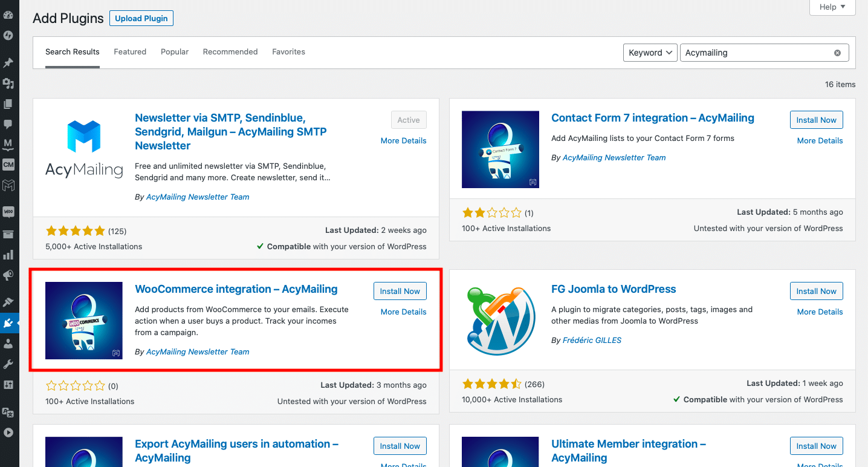Click the Upload Plugin button
Viewport: 868px width, 467px height.
click(141, 18)
